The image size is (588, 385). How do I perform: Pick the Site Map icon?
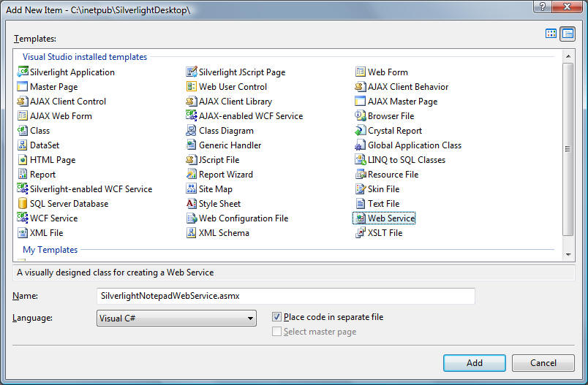[192, 188]
